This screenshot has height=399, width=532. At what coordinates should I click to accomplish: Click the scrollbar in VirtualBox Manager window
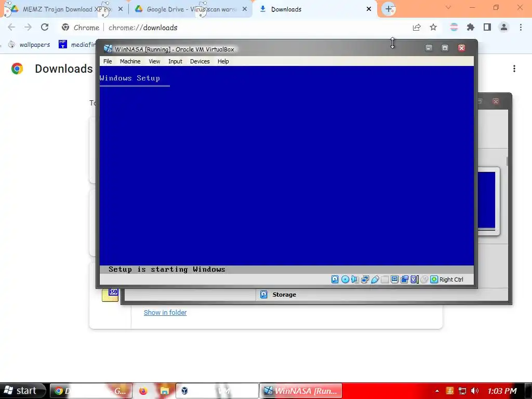coord(507,161)
